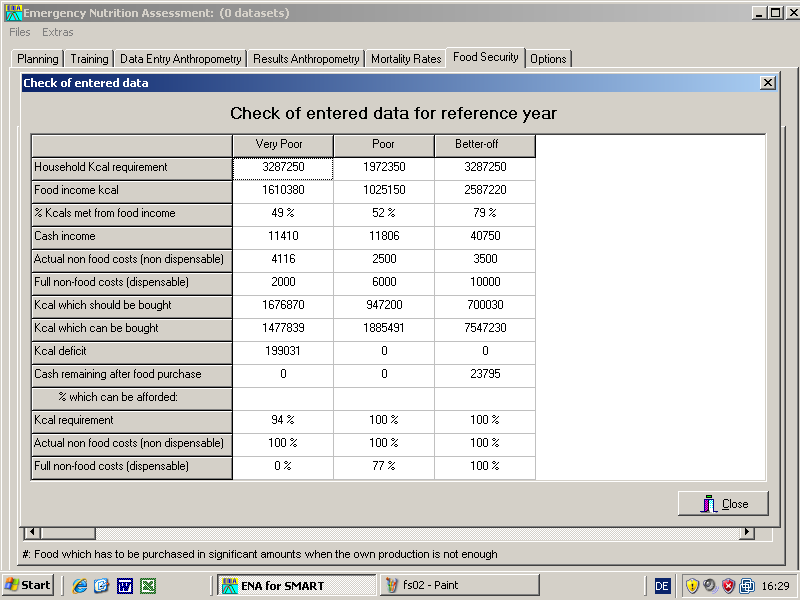
Task: Switch to fs02 - Paint taskbar window
Action: point(432,586)
